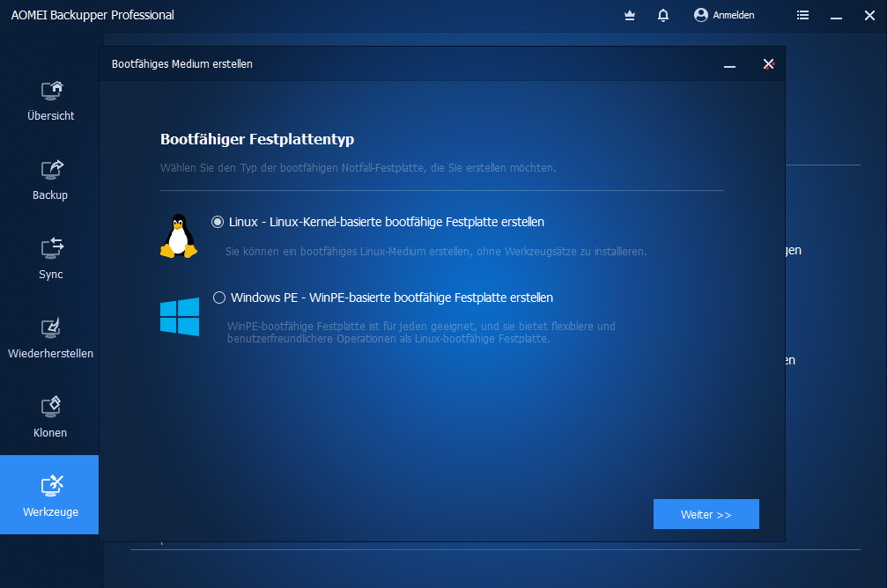Image resolution: width=887 pixels, height=588 pixels.
Task: Open the Übersicht section in the sidebar
Action: (x=50, y=102)
